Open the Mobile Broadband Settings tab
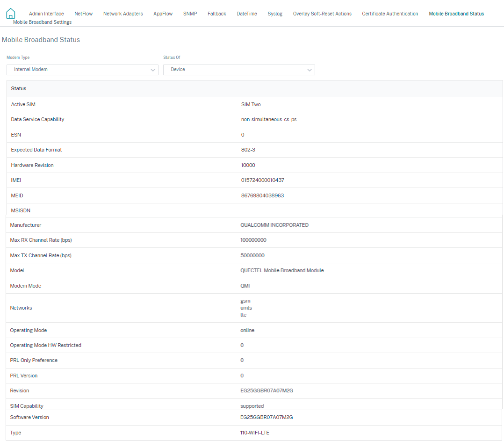The width and height of the screenshot is (504, 441). click(43, 22)
